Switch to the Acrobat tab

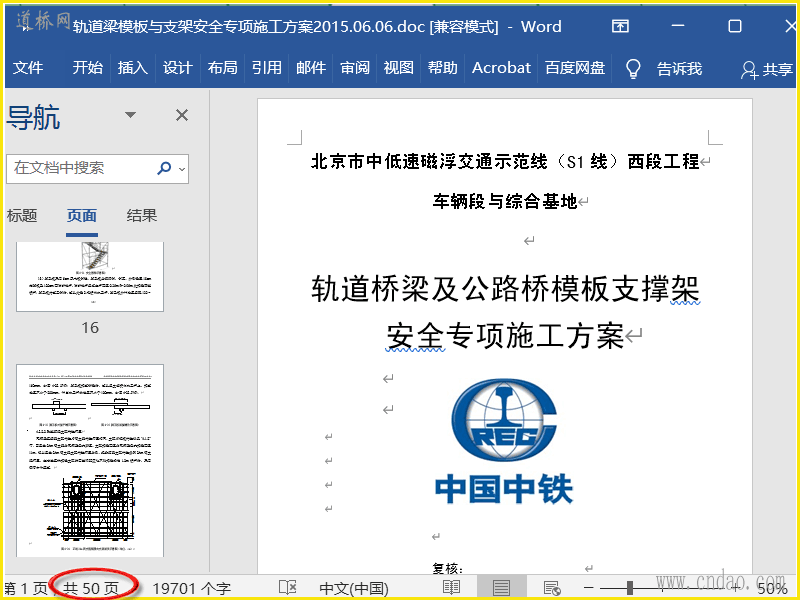[501, 68]
